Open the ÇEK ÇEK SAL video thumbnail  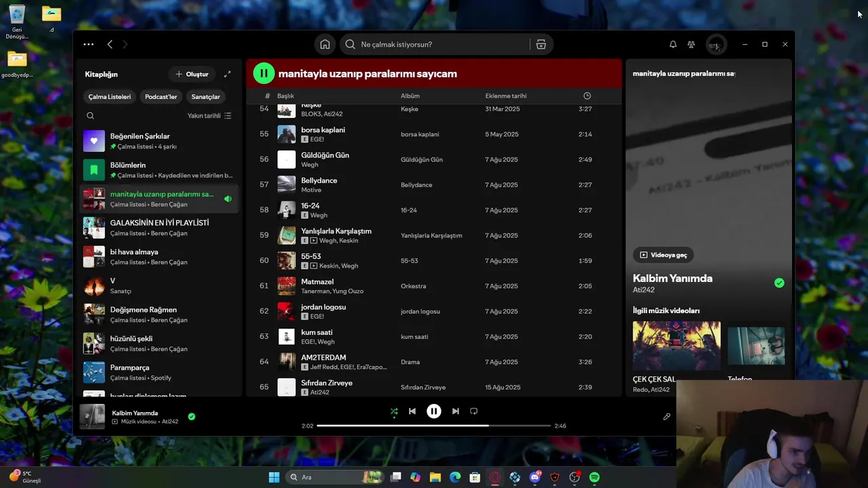tap(677, 346)
